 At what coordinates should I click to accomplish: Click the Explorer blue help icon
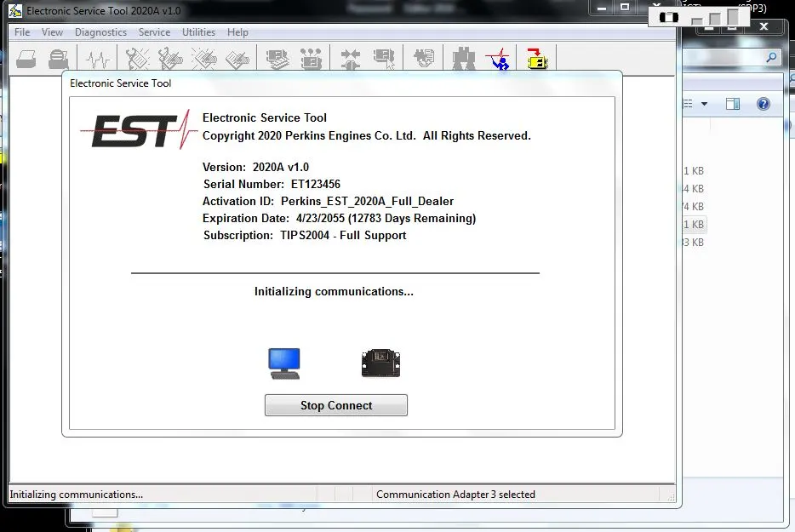point(763,104)
